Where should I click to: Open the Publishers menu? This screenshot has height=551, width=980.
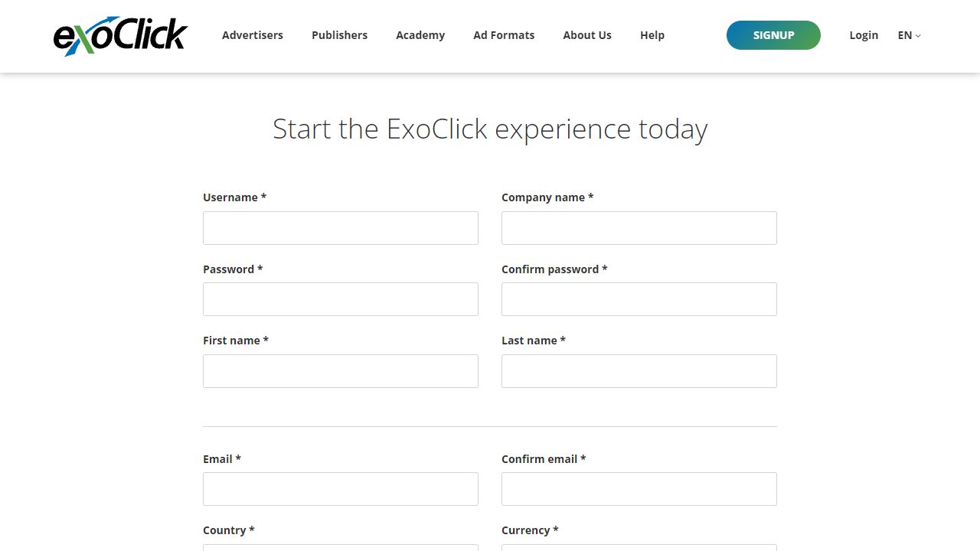(x=339, y=35)
